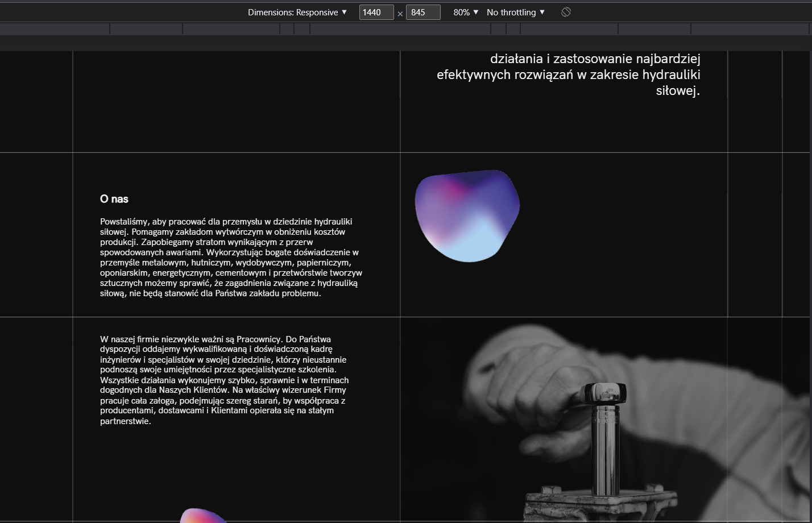Click the rightmost segment of the width preset bar
This screenshot has height=523, width=812.
751,29
